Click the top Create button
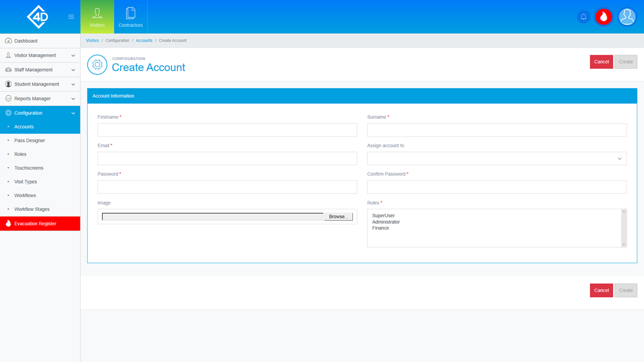The height and width of the screenshot is (362, 644). pyautogui.click(x=625, y=62)
